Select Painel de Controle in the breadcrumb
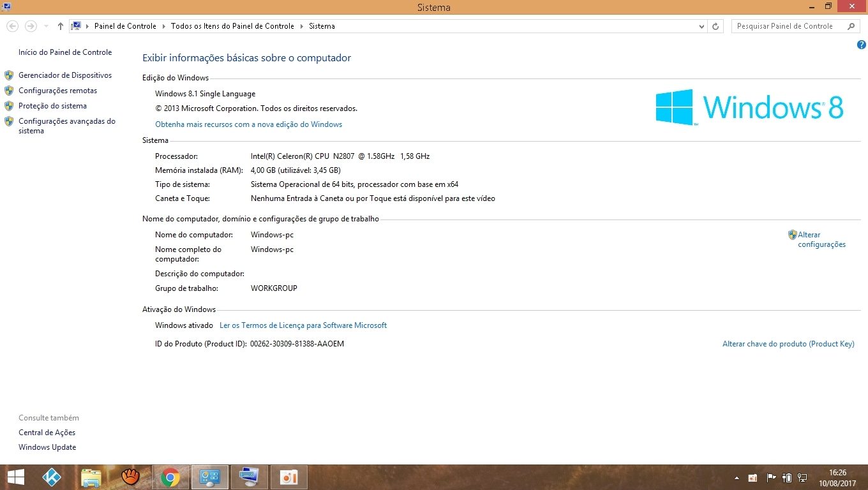The height and width of the screenshot is (490, 868). pyautogui.click(x=125, y=26)
